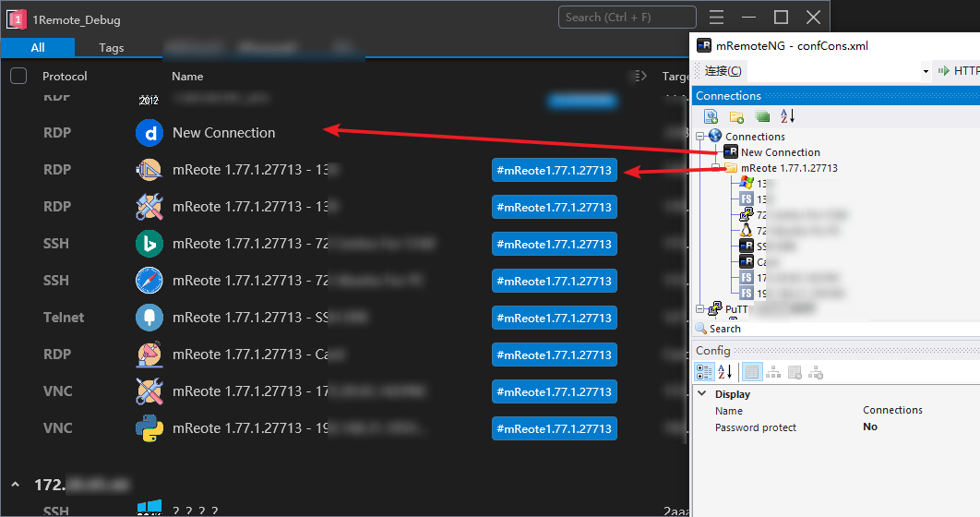Click the Properties grid icon in Config
The width and height of the screenshot is (980, 517).
tap(752, 373)
